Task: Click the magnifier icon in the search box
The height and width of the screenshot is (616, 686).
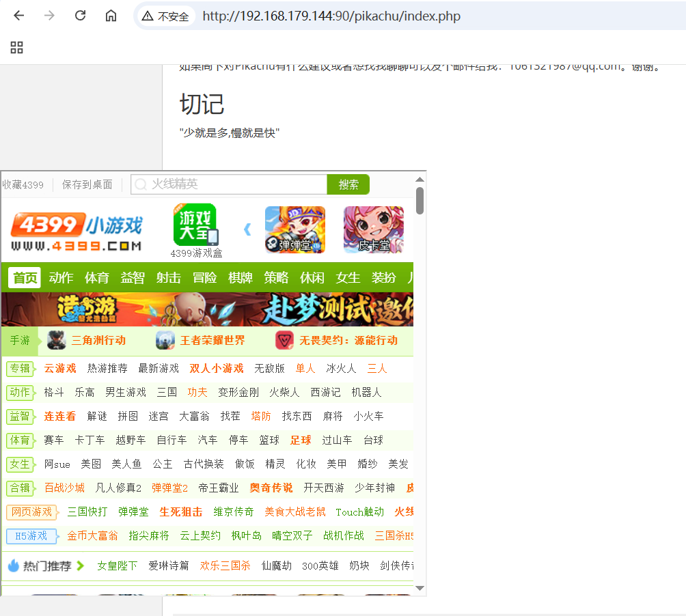Action: (x=141, y=184)
